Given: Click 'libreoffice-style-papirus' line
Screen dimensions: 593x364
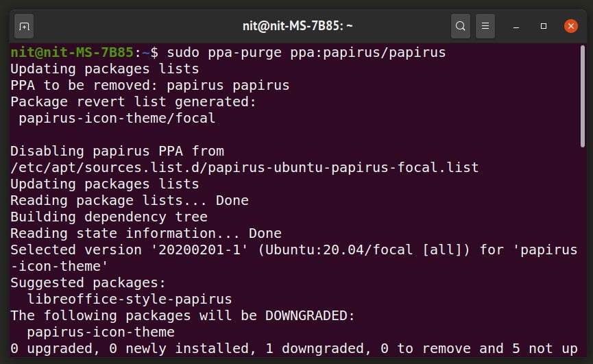Looking at the screenshot, I should click(130, 300).
